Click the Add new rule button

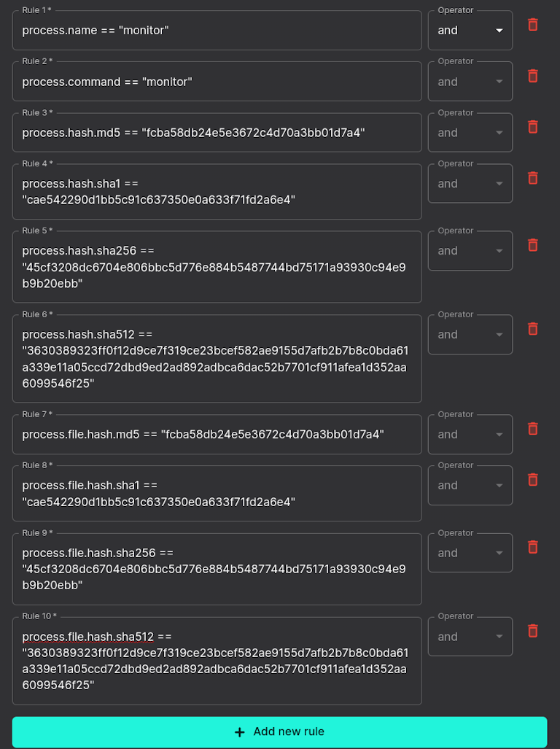point(280,731)
